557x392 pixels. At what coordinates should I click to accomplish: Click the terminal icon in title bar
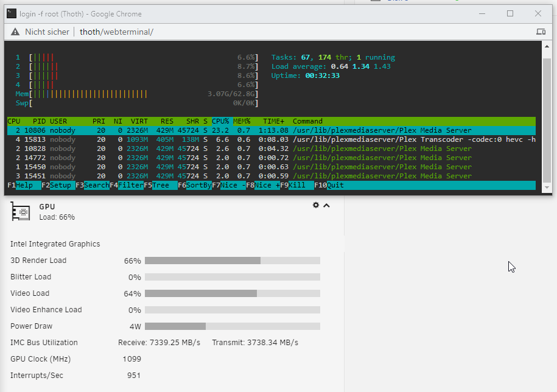click(x=11, y=13)
